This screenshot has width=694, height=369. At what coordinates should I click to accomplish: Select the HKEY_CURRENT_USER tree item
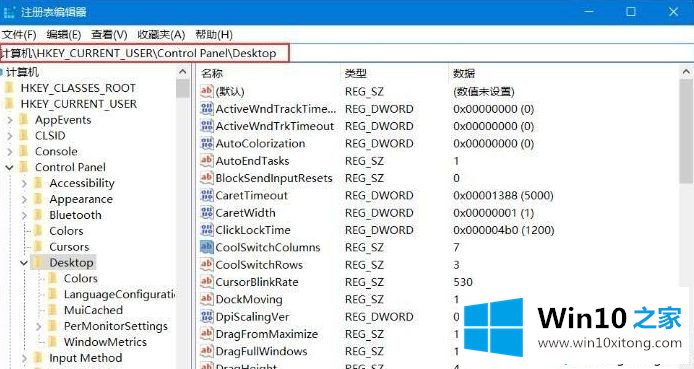pyautogui.click(x=78, y=104)
